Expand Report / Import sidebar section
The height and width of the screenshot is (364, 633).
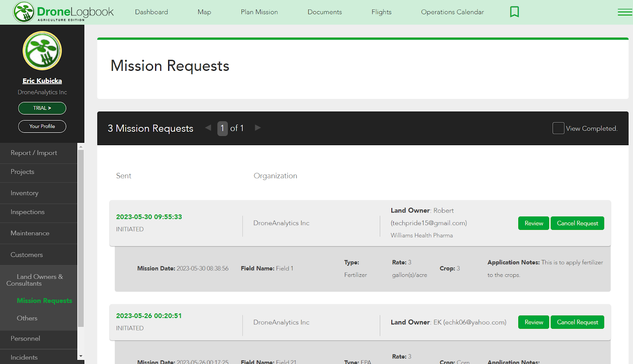39,153
